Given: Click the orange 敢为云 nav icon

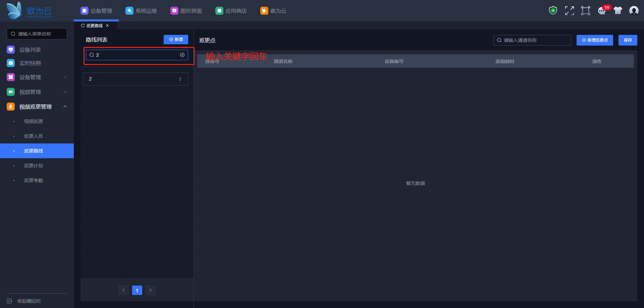Looking at the screenshot, I should [264, 11].
